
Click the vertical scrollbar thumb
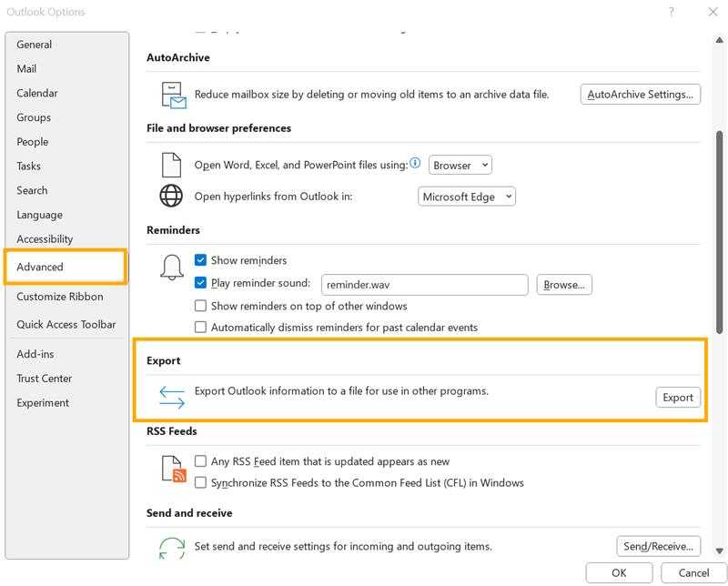pyautogui.click(x=719, y=232)
